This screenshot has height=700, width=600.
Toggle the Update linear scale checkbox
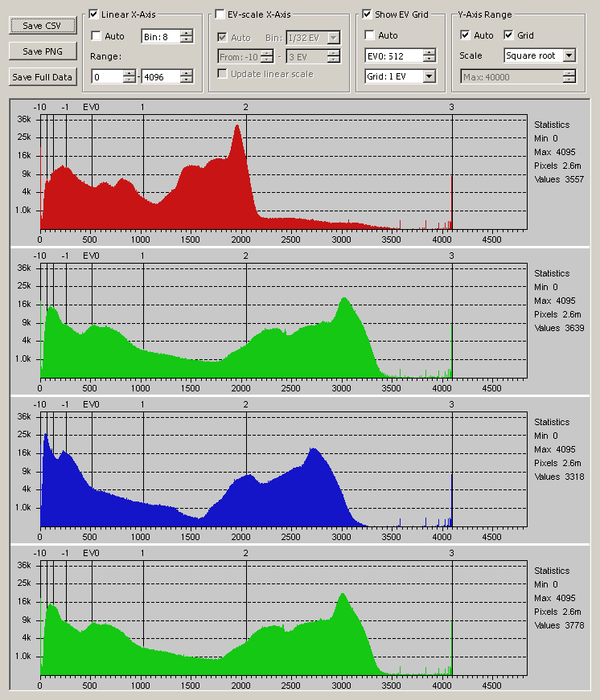point(222,74)
